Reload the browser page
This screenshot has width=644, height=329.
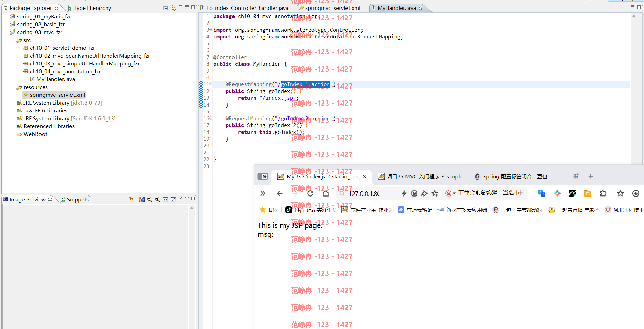310,193
